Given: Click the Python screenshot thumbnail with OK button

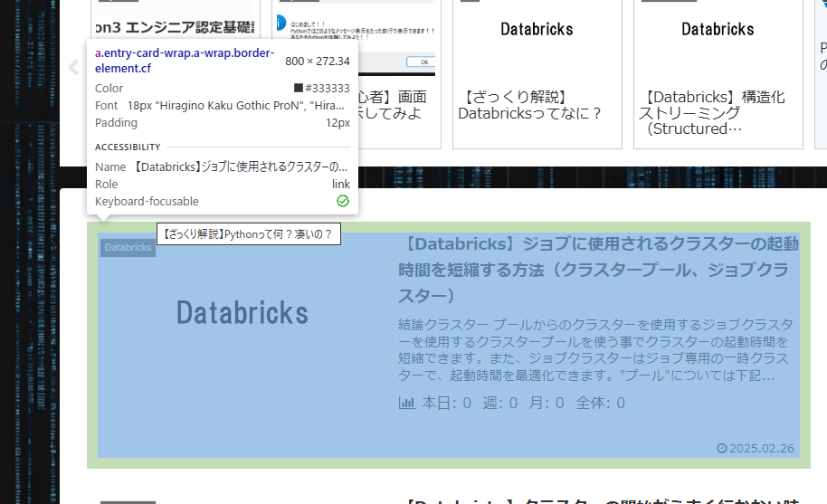Looking at the screenshot, I should coord(356,41).
